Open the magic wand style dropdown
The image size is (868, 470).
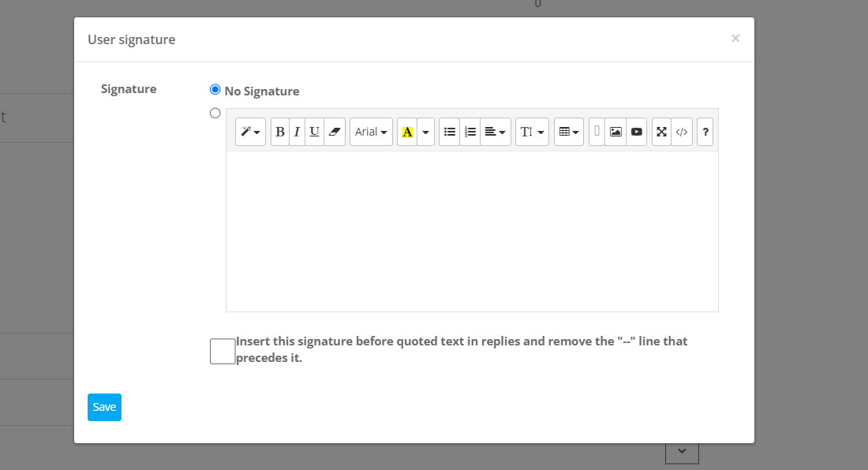[x=250, y=132]
